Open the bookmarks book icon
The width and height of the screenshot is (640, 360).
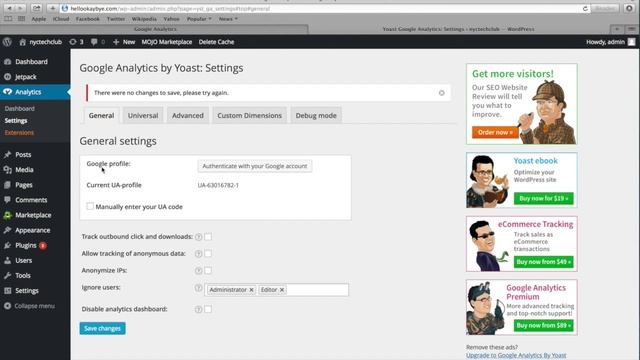[8, 19]
